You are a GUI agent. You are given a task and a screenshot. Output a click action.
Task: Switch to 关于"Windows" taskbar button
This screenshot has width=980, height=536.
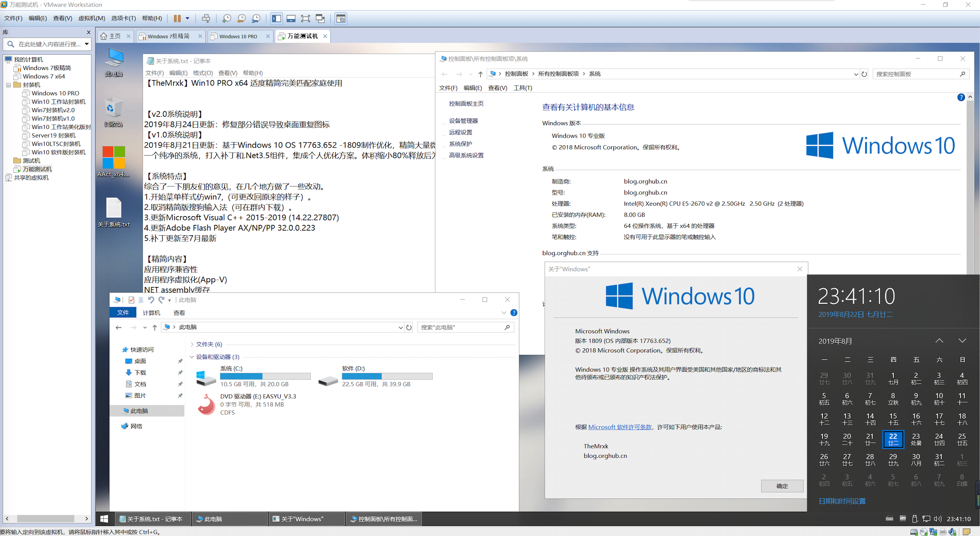pyautogui.click(x=306, y=519)
